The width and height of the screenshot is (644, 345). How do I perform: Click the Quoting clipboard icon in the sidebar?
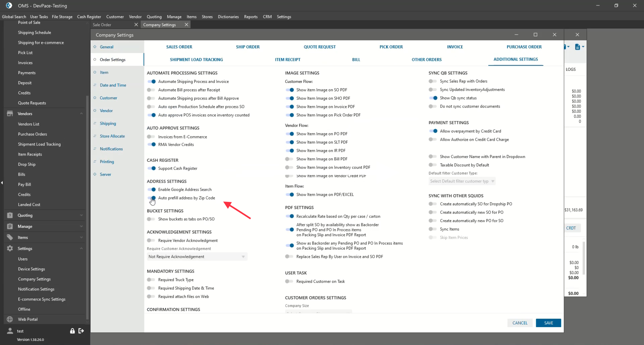coord(10,215)
